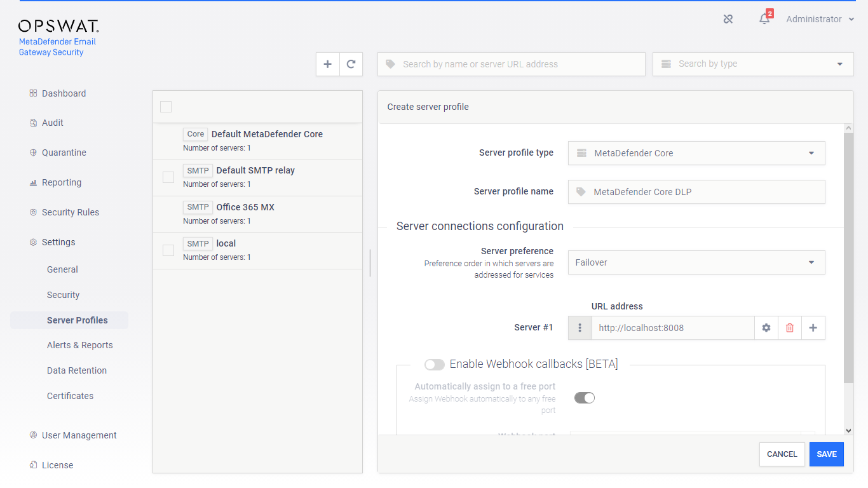Select Default MetaDefender Core profile

257,141
